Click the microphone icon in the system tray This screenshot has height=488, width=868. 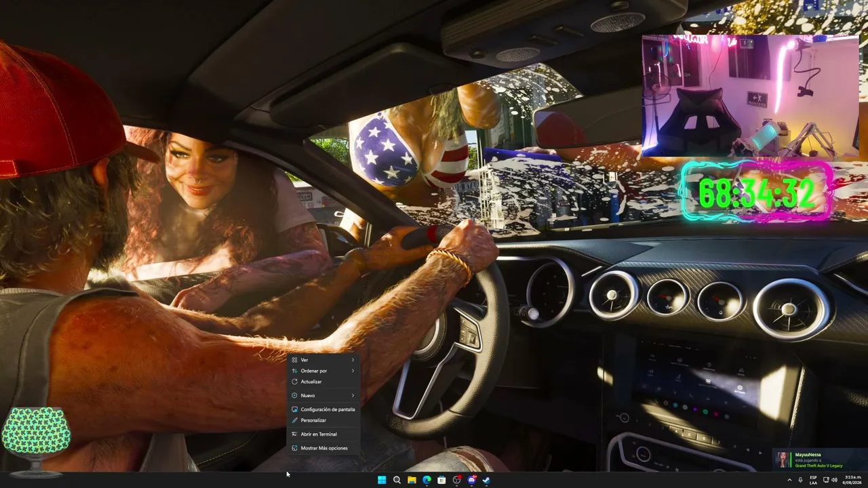click(800, 480)
